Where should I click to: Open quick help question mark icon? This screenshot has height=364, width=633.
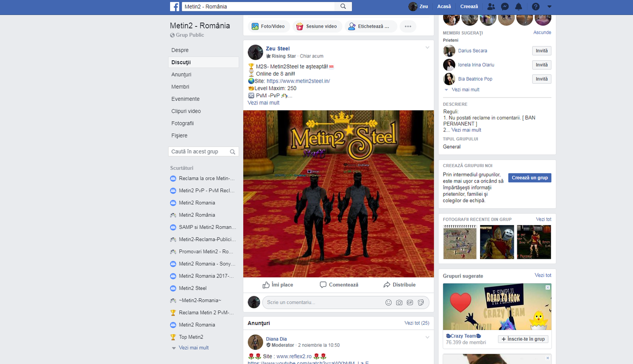coord(536,6)
